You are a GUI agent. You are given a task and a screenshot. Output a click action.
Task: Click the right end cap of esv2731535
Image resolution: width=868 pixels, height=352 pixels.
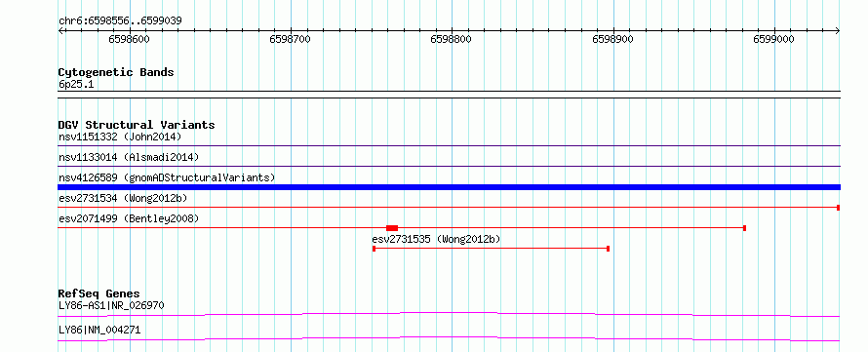coord(609,249)
